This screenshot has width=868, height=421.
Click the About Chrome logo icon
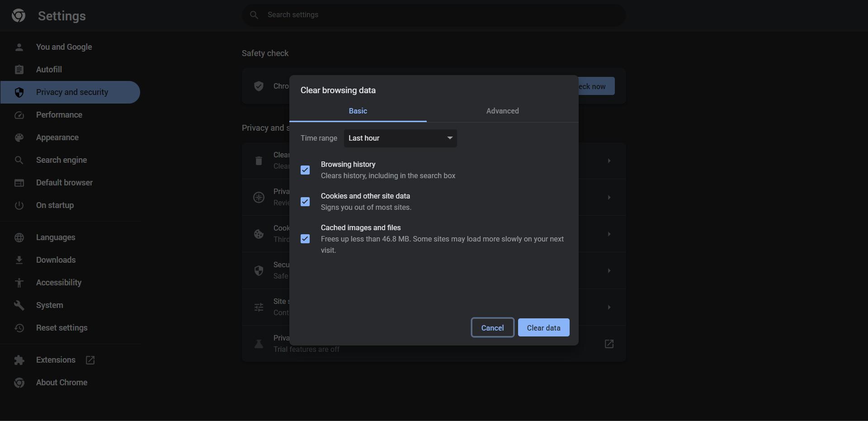(19, 383)
